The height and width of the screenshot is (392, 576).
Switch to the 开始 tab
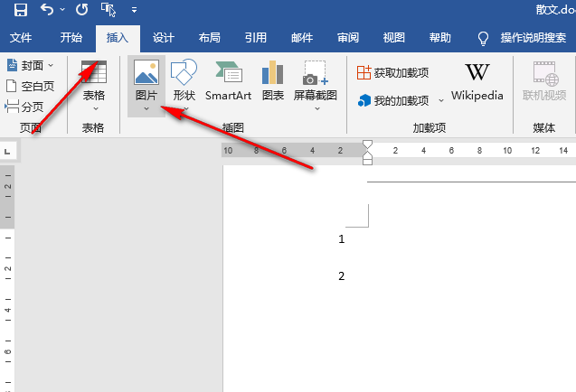[71, 37]
